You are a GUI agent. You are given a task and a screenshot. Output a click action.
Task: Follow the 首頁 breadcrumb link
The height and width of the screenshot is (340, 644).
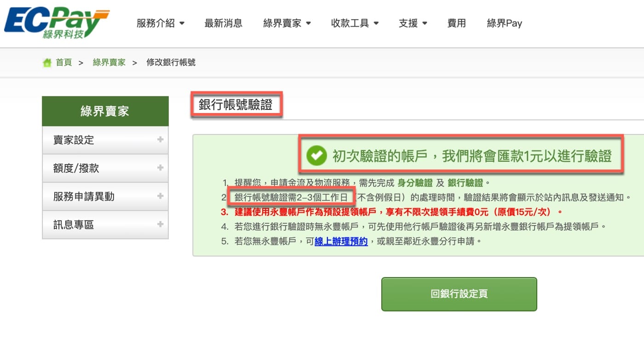[64, 62]
